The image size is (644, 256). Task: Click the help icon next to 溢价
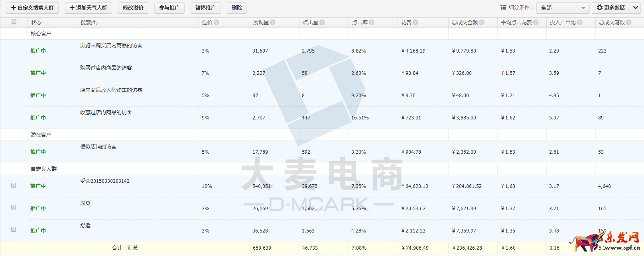point(217,23)
